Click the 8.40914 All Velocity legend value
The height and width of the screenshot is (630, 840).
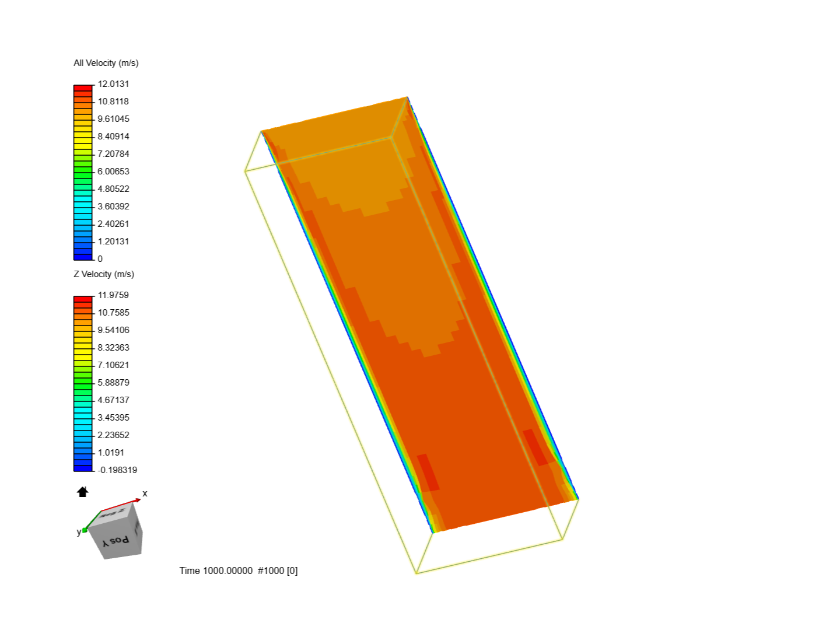point(113,136)
